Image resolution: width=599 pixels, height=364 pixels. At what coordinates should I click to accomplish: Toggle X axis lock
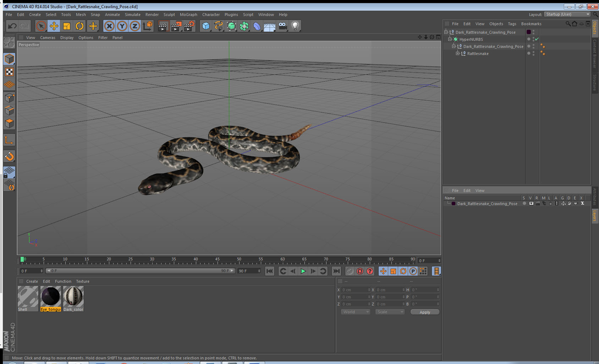[x=109, y=26]
